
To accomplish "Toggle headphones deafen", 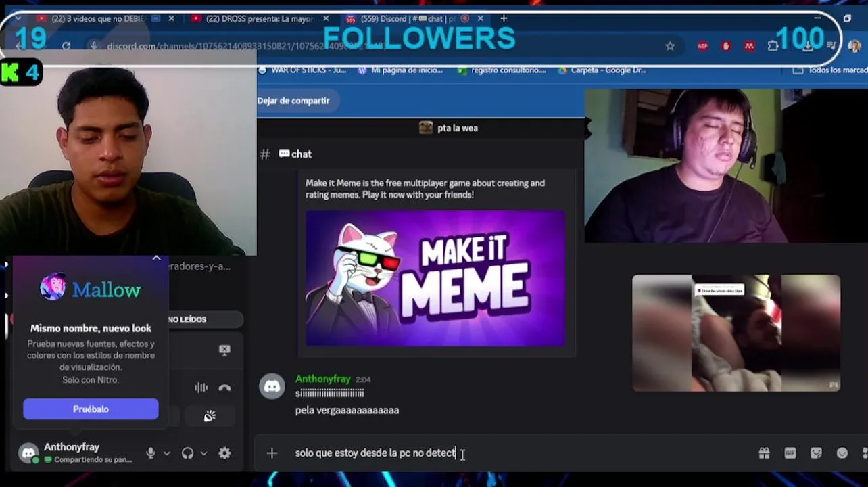I will pyautogui.click(x=188, y=453).
